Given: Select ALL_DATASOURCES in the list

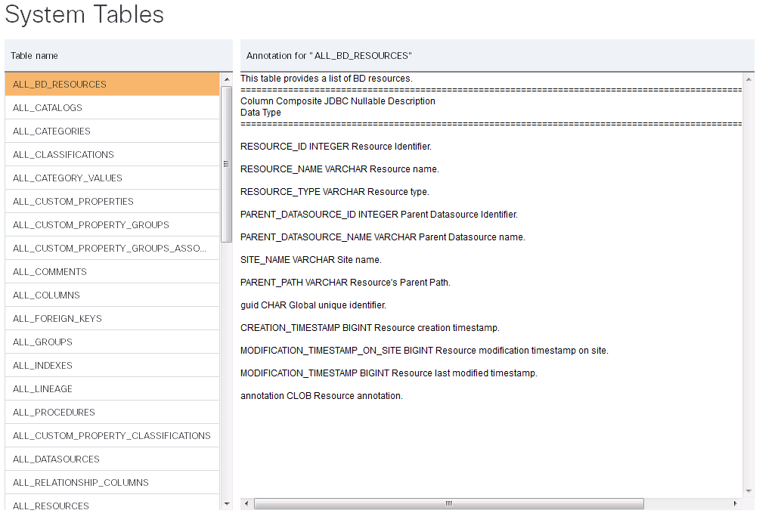Looking at the screenshot, I should tap(112, 459).
